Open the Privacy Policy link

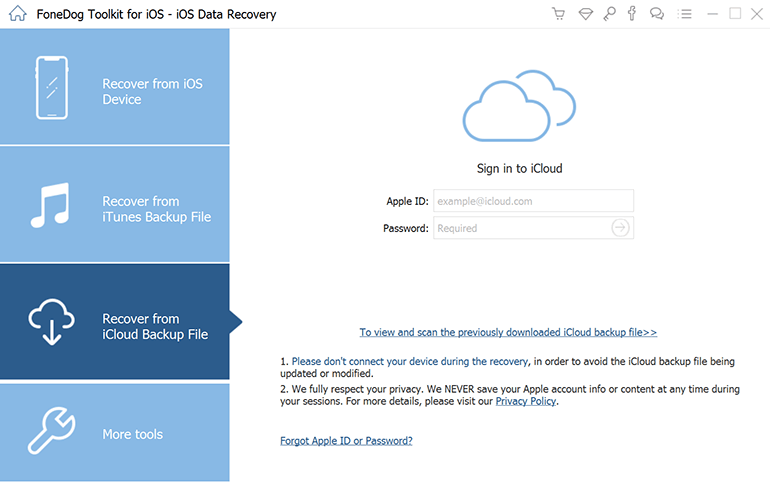pos(526,401)
